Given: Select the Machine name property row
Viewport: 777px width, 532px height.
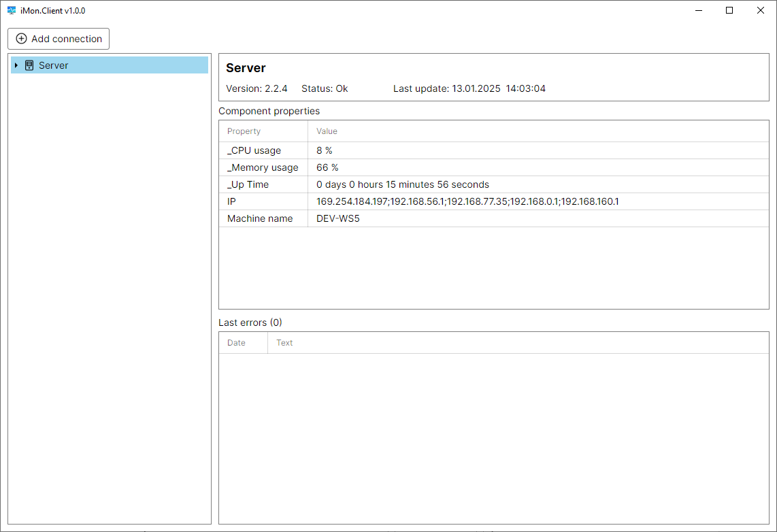Looking at the screenshot, I should [x=260, y=218].
